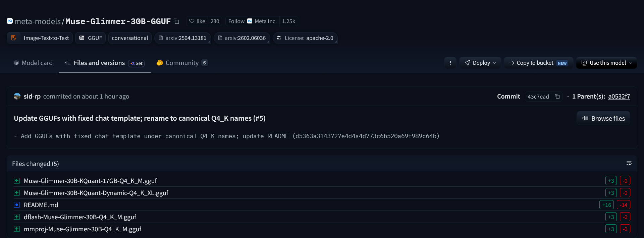Open arxiv:2602.06036 paper tag
644x238 pixels.
pos(242,38)
